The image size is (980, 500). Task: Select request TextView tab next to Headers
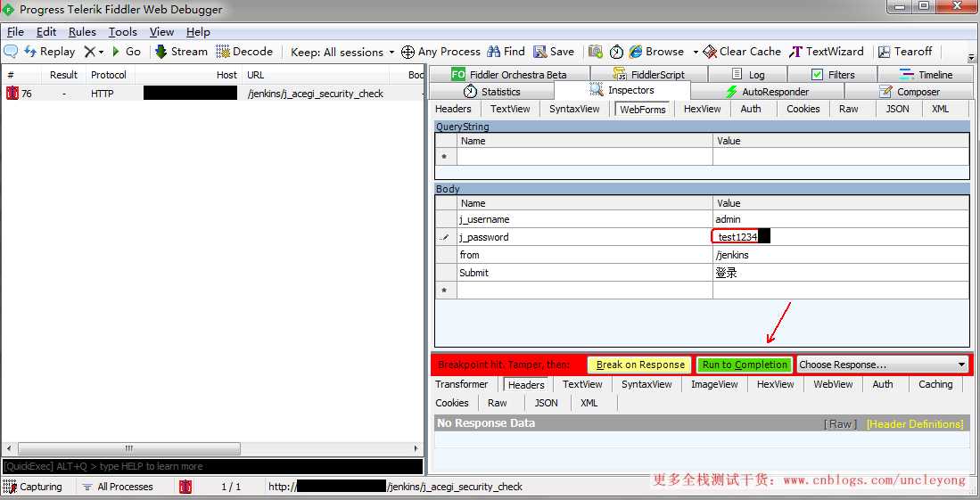510,109
